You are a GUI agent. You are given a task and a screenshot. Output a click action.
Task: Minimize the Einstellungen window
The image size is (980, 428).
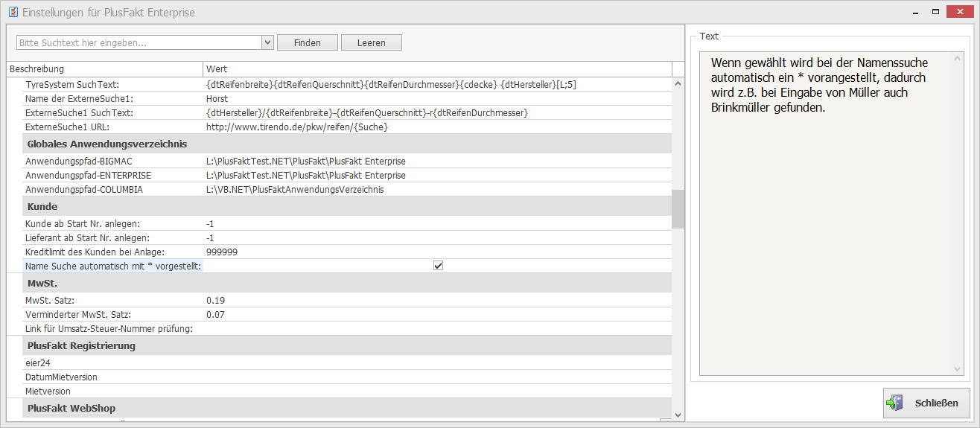[x=917, y=11]
